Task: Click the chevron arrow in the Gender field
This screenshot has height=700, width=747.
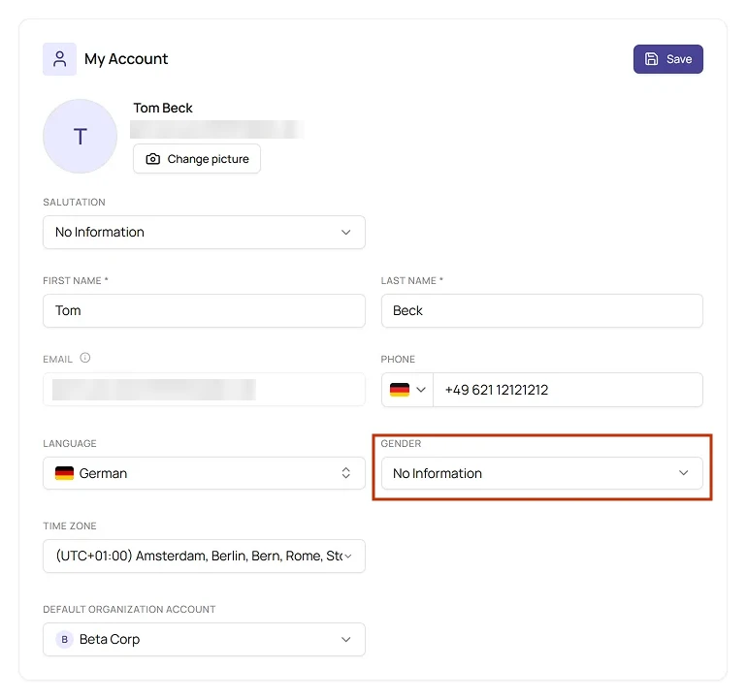Action: pos(684,473)
